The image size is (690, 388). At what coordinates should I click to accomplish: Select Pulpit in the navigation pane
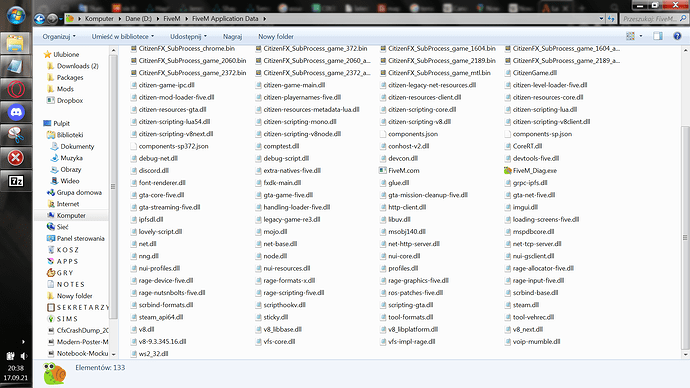[x=61, y=124]
